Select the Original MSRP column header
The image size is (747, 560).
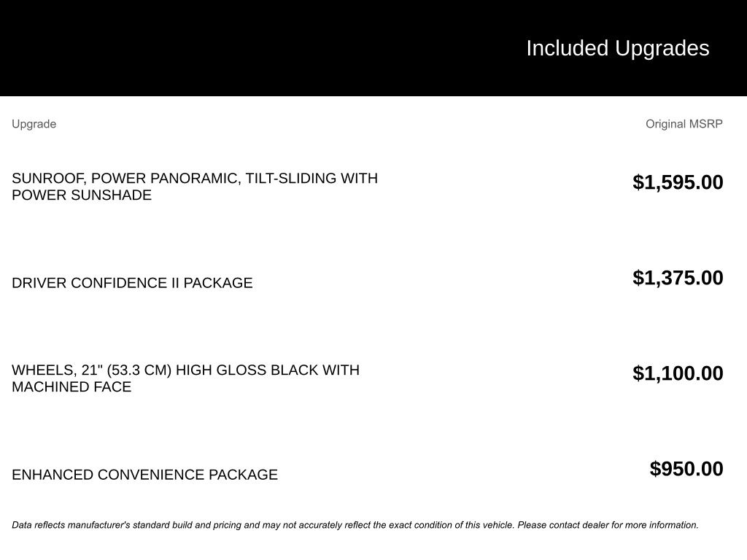684,124
